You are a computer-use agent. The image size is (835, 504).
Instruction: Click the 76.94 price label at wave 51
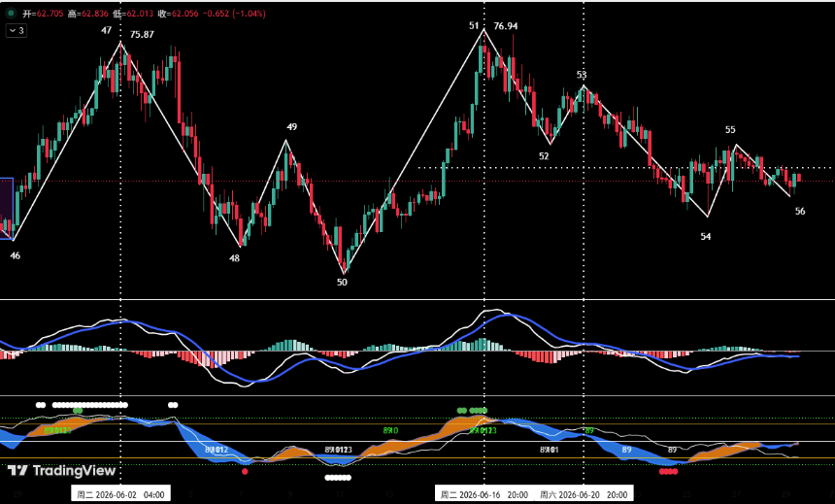(x=505, y=26)
